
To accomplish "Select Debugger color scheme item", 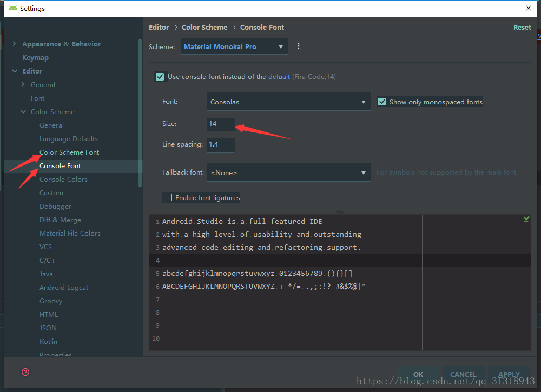I will pyautogui.click(x=55, y=207).
